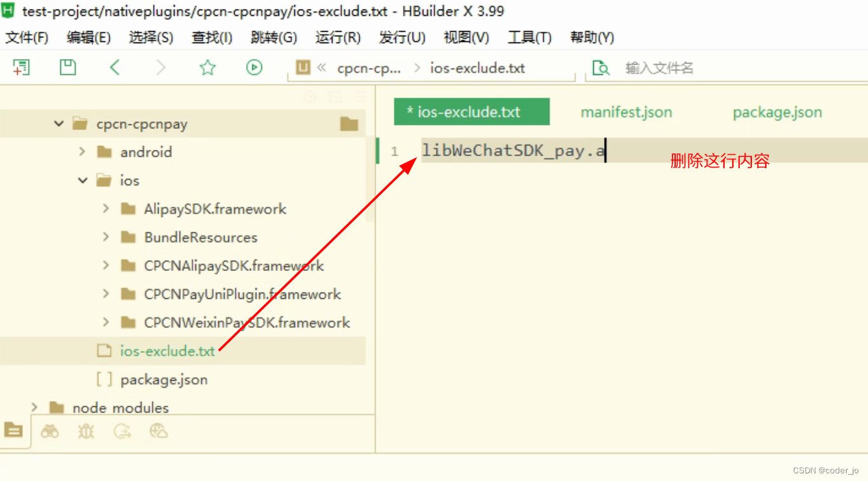868x481 pixels.
Task: Click the new file toolbar icon
Action: (22, 67)
